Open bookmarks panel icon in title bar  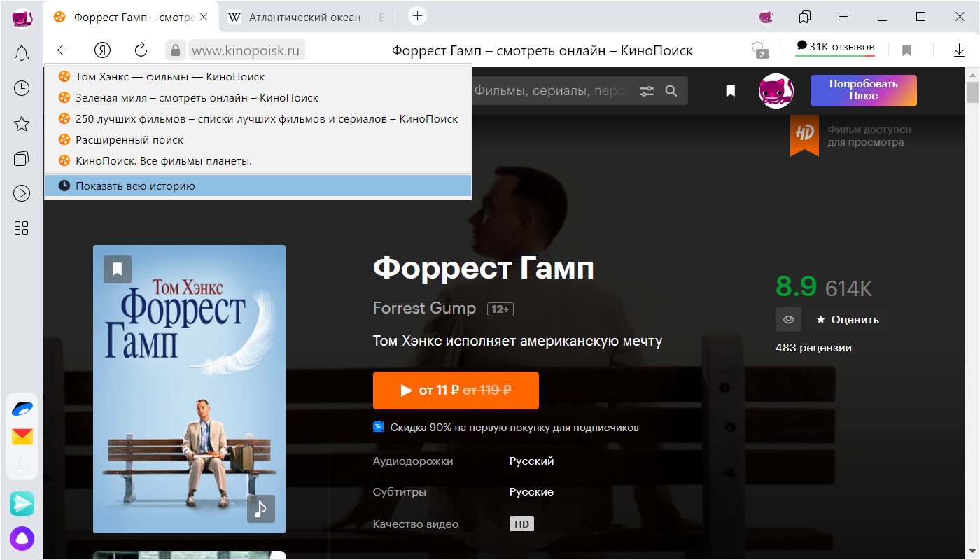point(805,17)
